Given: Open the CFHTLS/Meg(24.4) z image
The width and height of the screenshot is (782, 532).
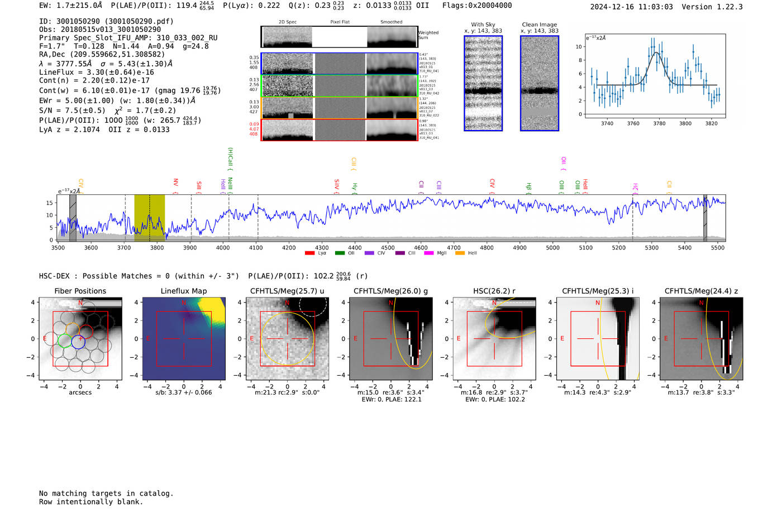Looking at the screenshot, I should [702, 339].
